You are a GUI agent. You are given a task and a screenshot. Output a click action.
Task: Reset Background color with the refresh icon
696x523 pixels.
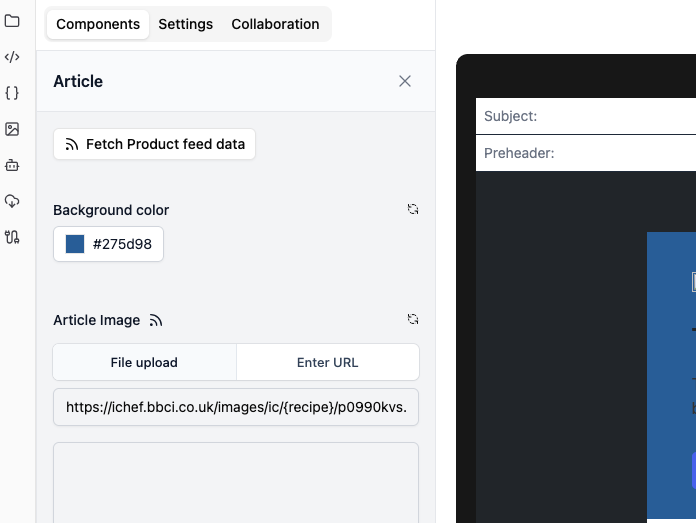(x=413, y=210)
